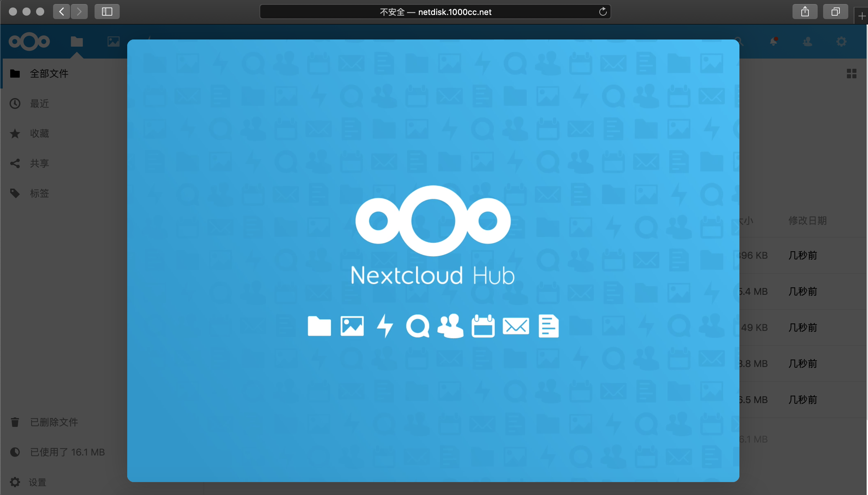The width and height of the screenshot is (868, 495).
Task: Click the 几秒前 date in 96 KB row
Action: click(x=803, y=255)
